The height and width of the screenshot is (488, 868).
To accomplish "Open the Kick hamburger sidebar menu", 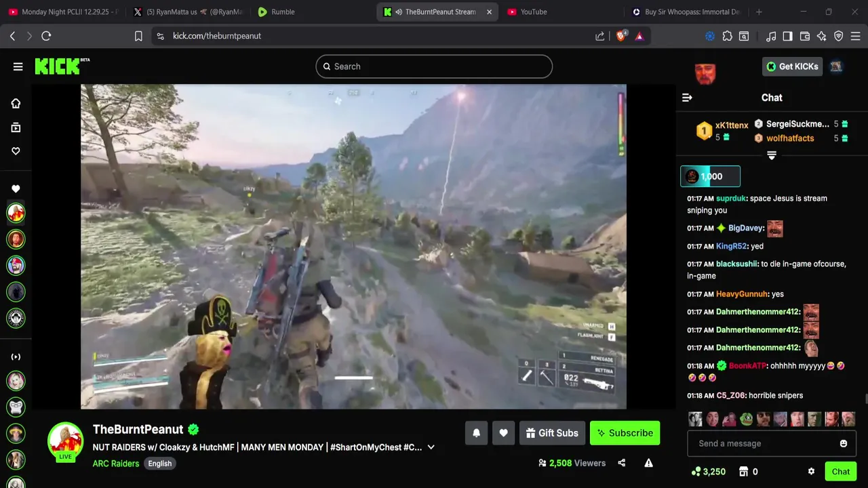I will [x=18, y=66].
